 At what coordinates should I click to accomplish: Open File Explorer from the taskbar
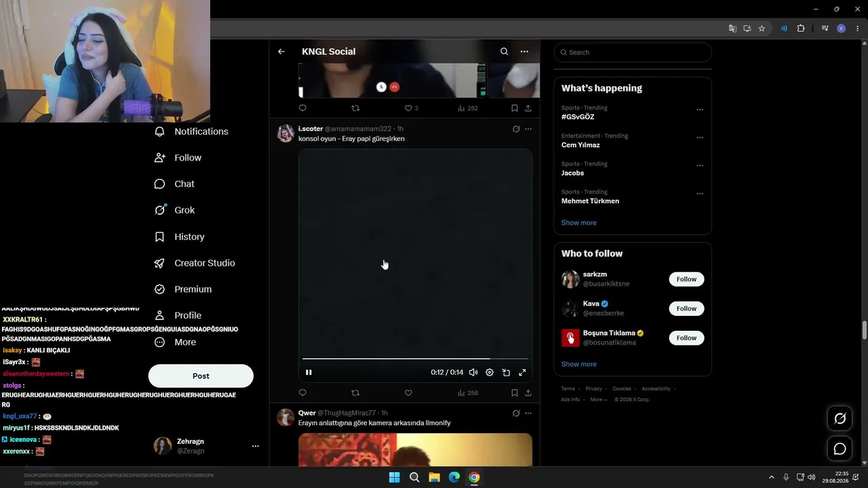coord(434,477)
